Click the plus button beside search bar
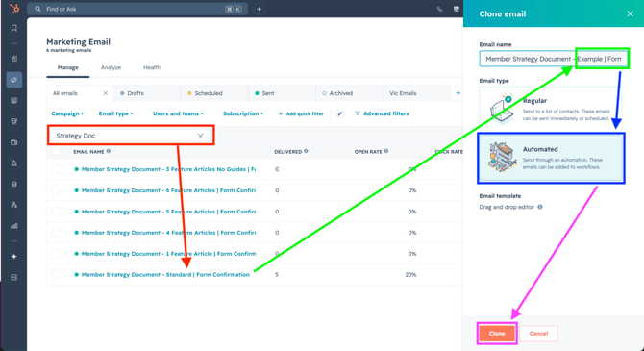Image resolution: width=644 pixels, height=351 pixels. 260,9
